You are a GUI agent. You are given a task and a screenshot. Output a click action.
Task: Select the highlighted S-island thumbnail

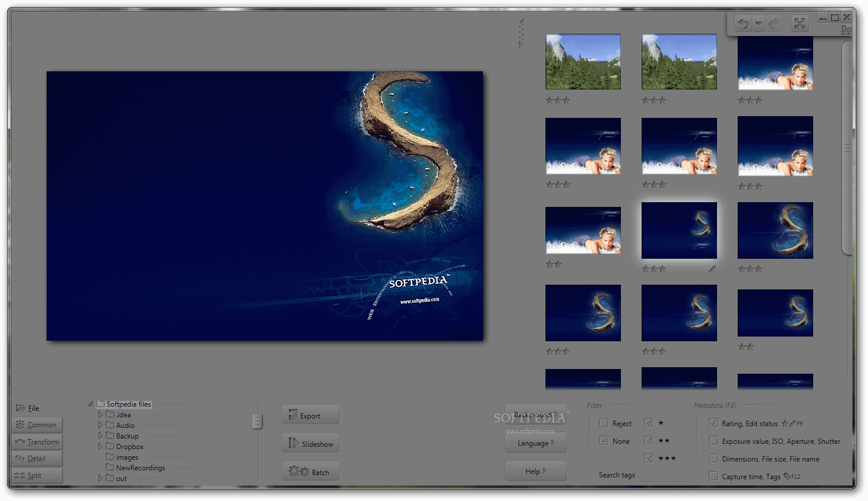pos(679,230)
